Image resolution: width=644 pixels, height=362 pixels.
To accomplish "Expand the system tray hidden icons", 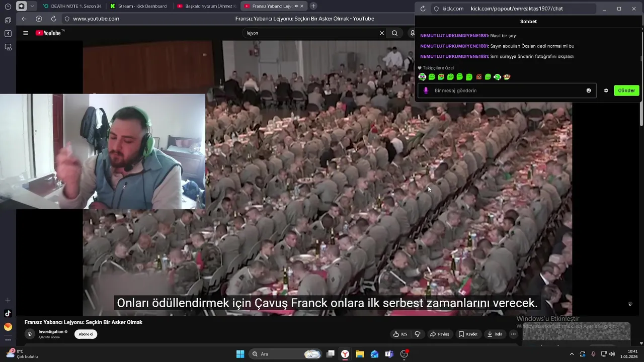I will coord(572,354).
